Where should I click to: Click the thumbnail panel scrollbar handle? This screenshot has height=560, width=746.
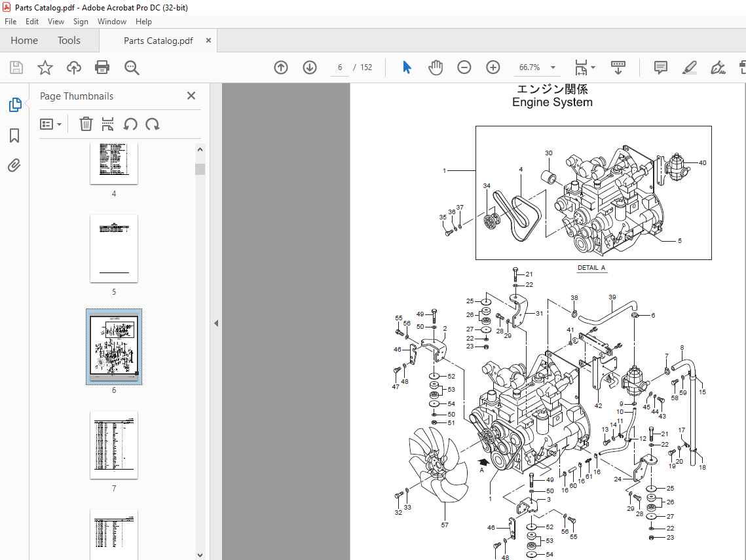tap(200, 169)
